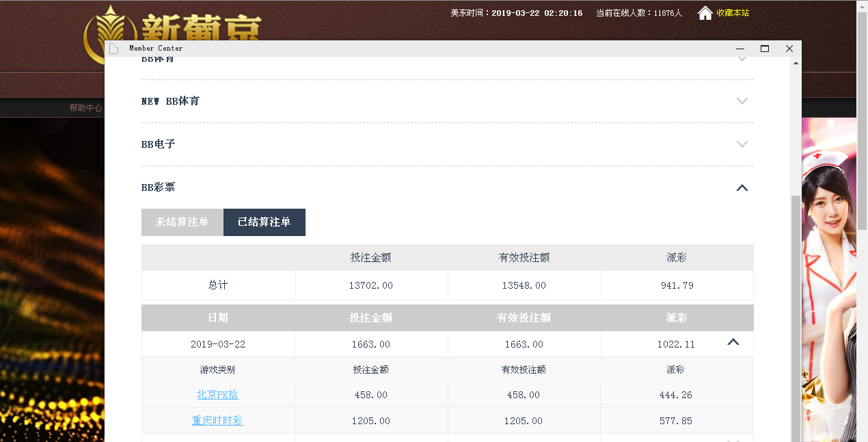Click the 13548.00 total valid bet cell
The image size is (868, 442).
pyautogui.click(x=524, y=285)
